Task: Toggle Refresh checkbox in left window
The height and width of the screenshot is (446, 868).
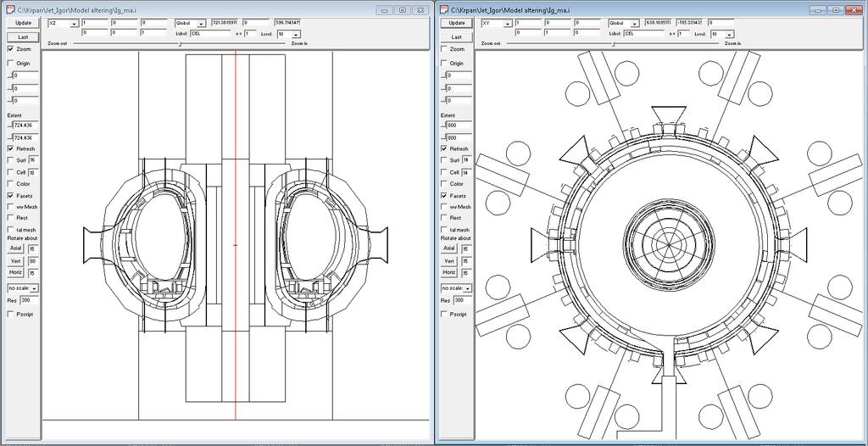Action: coord(10,148)
